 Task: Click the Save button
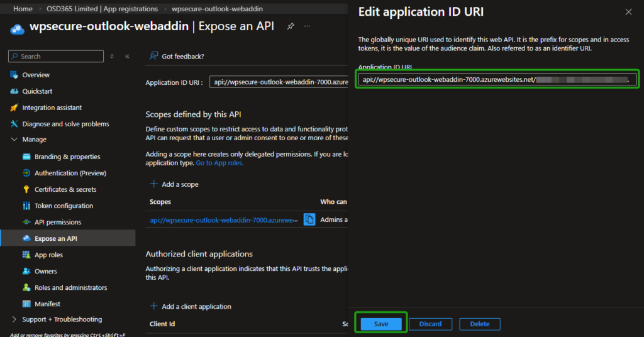pos(381,324)
